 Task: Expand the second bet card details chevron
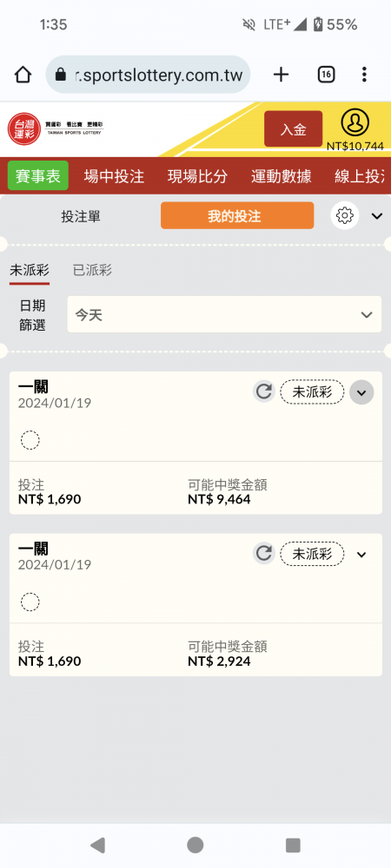tap(361, 554)
